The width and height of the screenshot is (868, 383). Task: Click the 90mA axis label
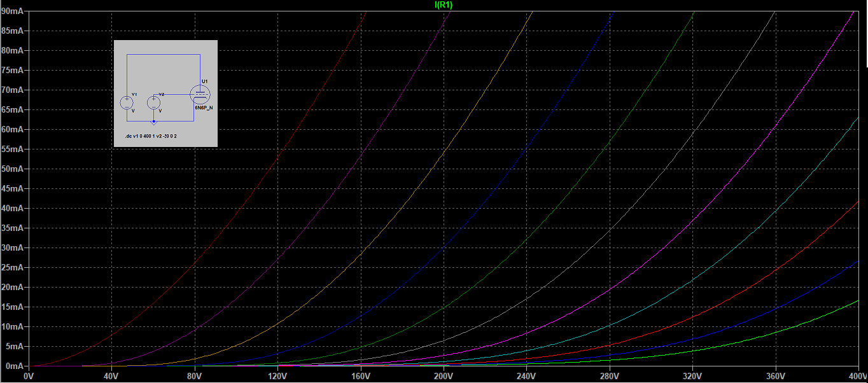click(x=12, y=11)
